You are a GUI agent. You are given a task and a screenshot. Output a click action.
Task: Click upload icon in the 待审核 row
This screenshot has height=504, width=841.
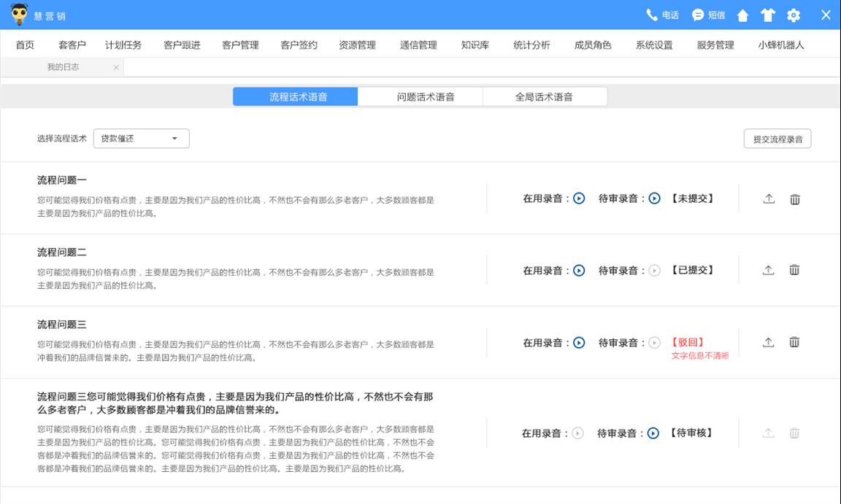coord(768,433)
